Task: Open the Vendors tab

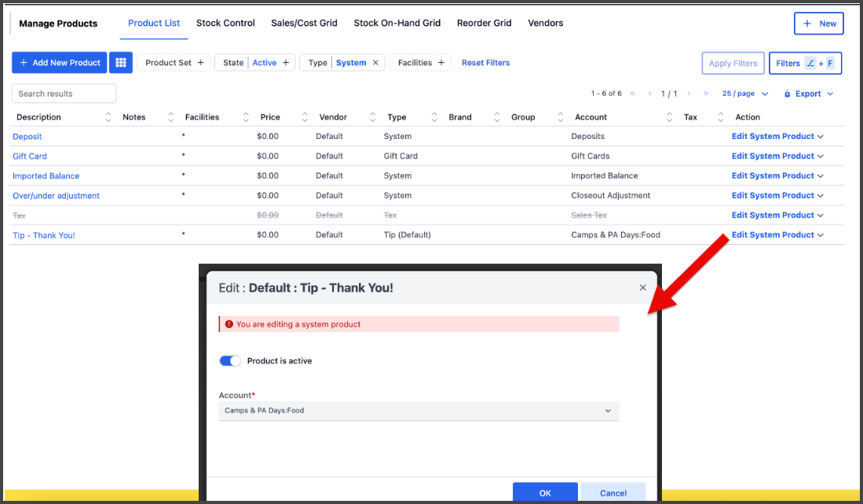Action: coord(545,23)
